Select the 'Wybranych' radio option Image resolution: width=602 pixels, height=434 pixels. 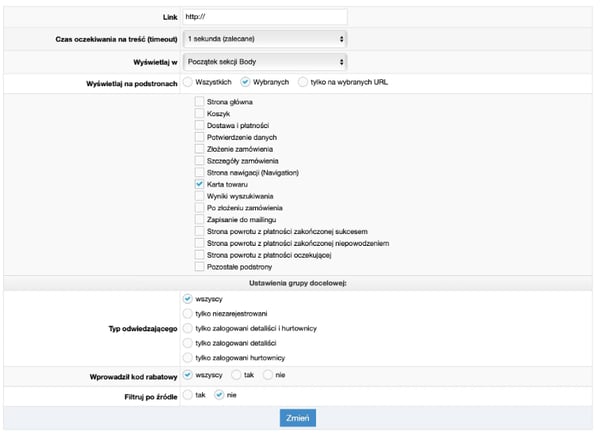pos(245,82)
